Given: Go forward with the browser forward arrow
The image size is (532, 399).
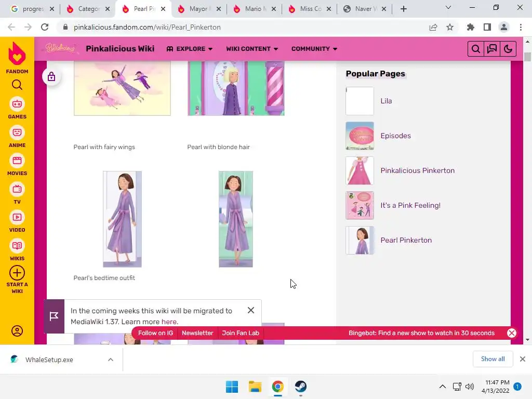Looking at the screenshot, I should [28, 27].
